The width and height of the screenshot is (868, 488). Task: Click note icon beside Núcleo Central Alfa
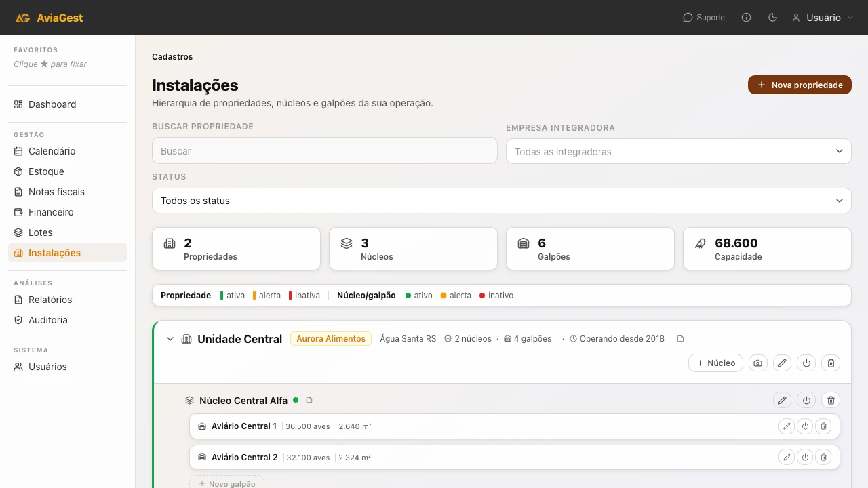(309, 400)
